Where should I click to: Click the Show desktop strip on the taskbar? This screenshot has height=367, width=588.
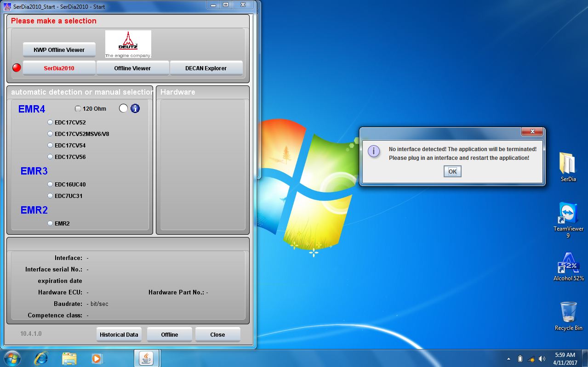(585, 359)
